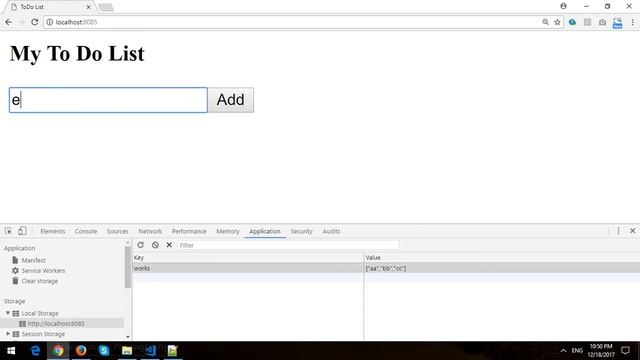Open the Notepad++ taskbar icon

(x=173, y=351)
